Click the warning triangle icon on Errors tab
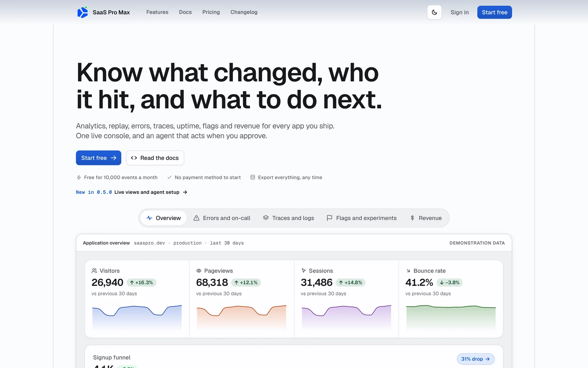 pyautogui.click(x=196, y=218)
